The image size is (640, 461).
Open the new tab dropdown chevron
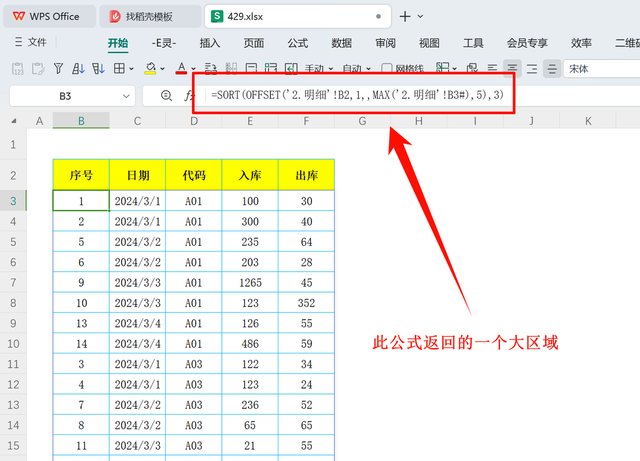(420, 17)
